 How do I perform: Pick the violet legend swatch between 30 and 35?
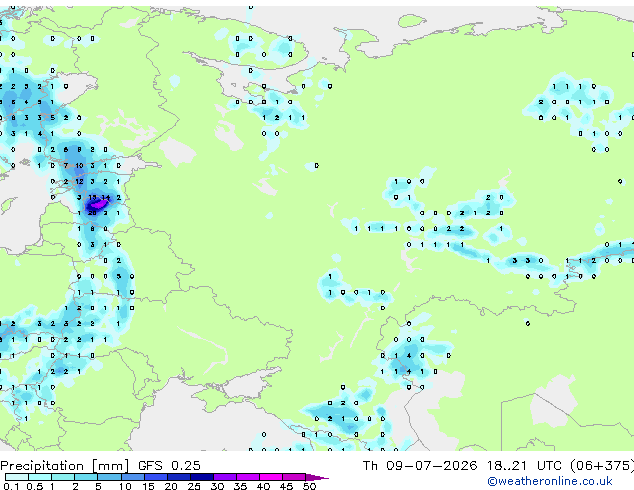click(x=225, y=477)
